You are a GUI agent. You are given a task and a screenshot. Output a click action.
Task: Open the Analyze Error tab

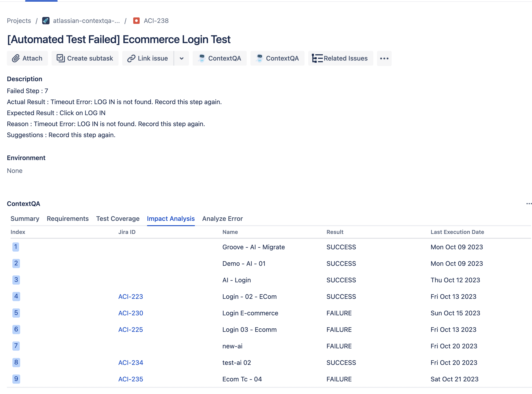[x=222, y=219]
